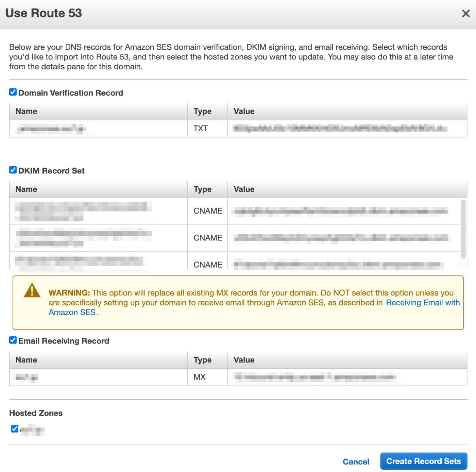Click the yellow warning triangle icon
The width and height of the screenshot is (476, 472).
32,290
